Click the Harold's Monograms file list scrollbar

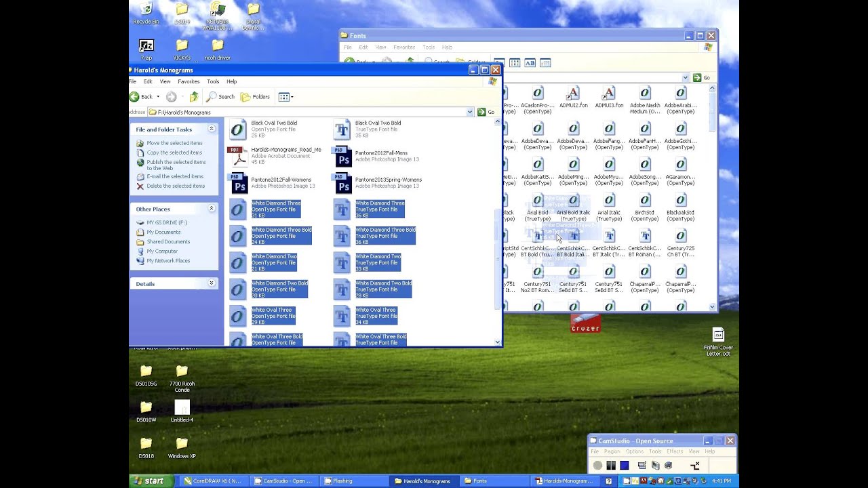(498, 260)
